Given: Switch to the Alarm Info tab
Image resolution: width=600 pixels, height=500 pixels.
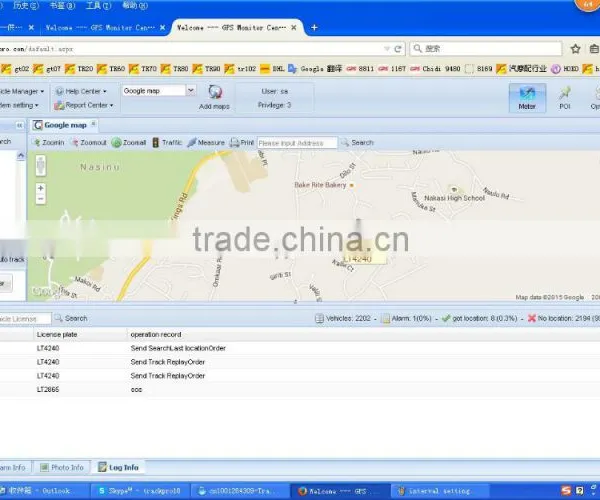Looking at the screenshot, I should click(13, 467).
